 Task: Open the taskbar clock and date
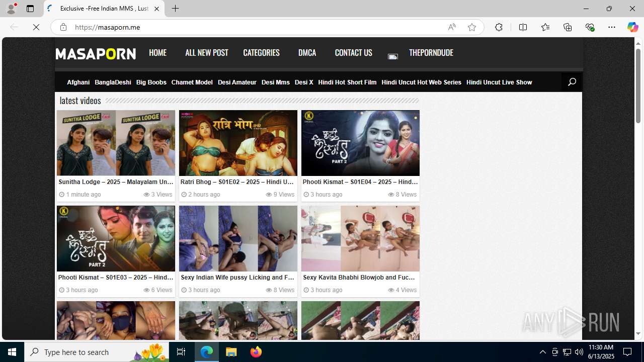[601, 352]
